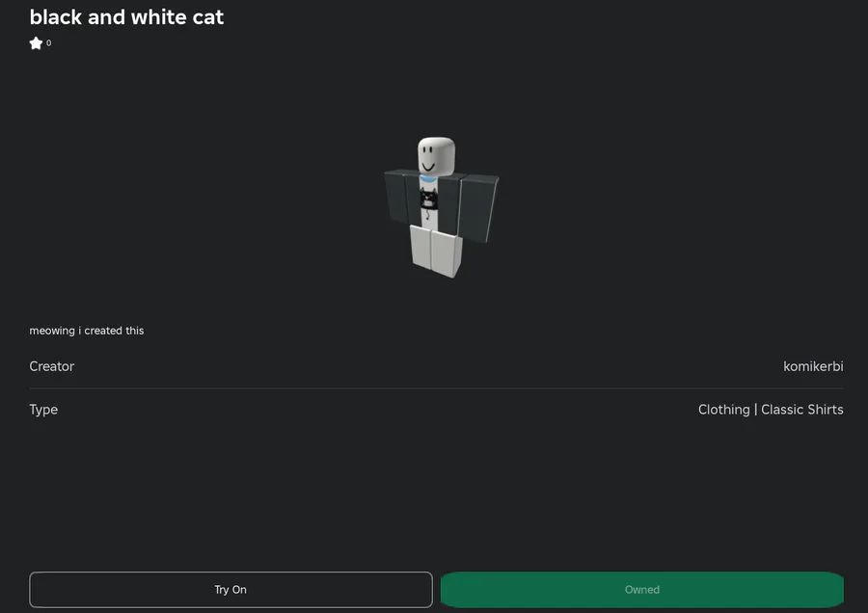Click the Type label

point(43,410)
